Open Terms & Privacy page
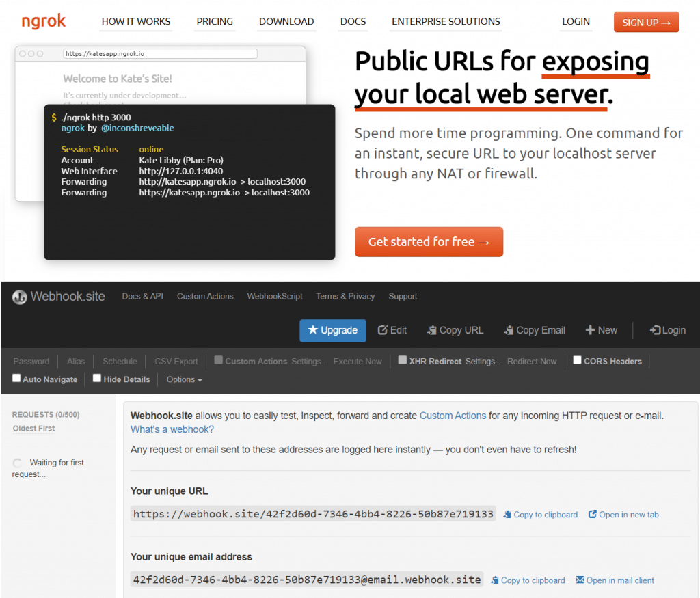The image size is (700, 598). pos(345,297)
